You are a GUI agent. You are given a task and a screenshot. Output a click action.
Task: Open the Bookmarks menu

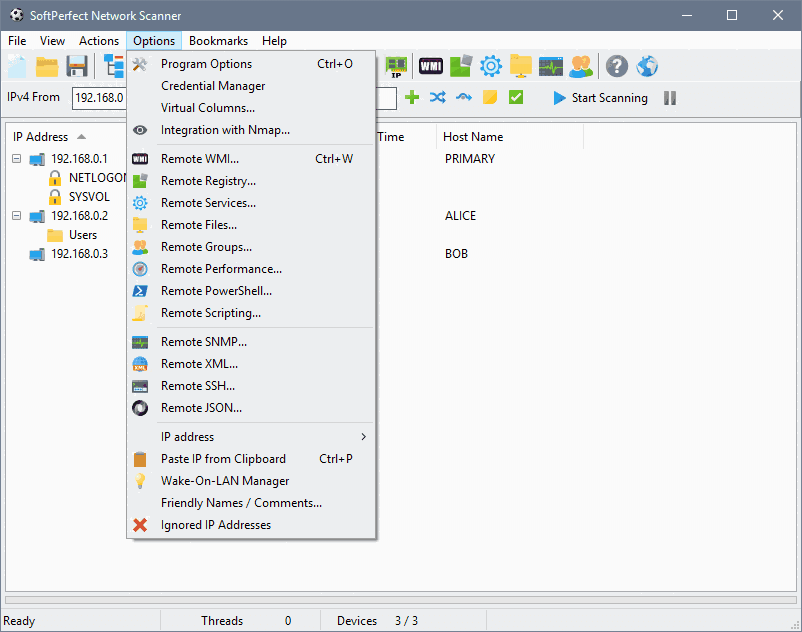[x=218, y=41]
